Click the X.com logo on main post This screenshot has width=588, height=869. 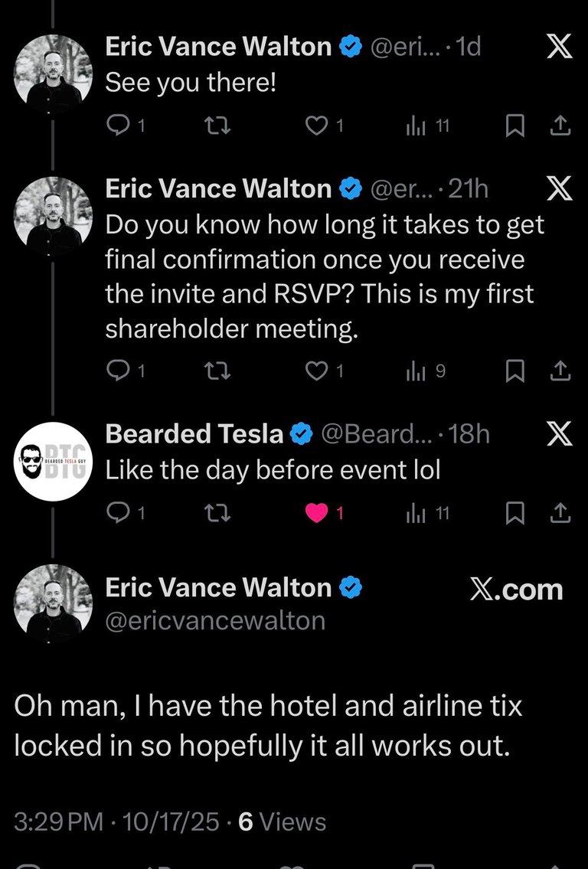pyautogui.click(x=515, y=590)
